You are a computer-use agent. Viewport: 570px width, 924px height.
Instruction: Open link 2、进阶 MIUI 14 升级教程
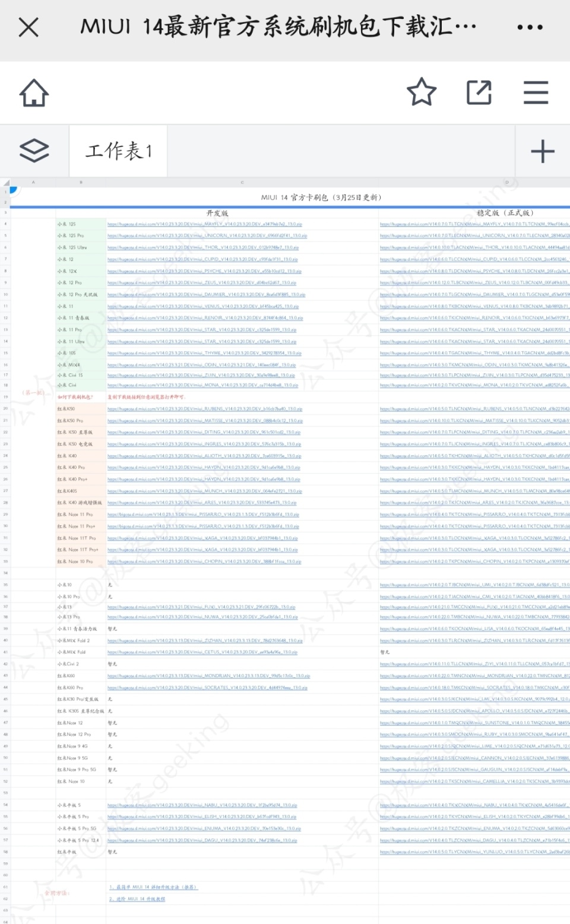[137, 899]
